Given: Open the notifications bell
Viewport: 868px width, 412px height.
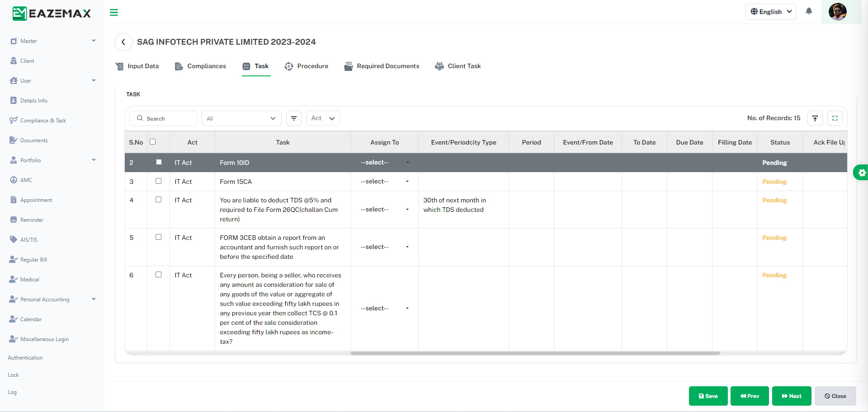Looking at the screenshot, I should pos(809,11).
